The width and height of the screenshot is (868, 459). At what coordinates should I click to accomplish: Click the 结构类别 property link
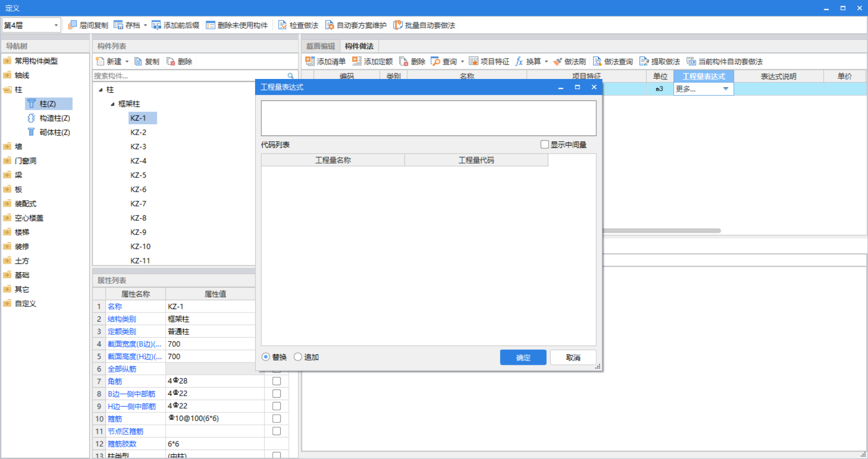122,319
